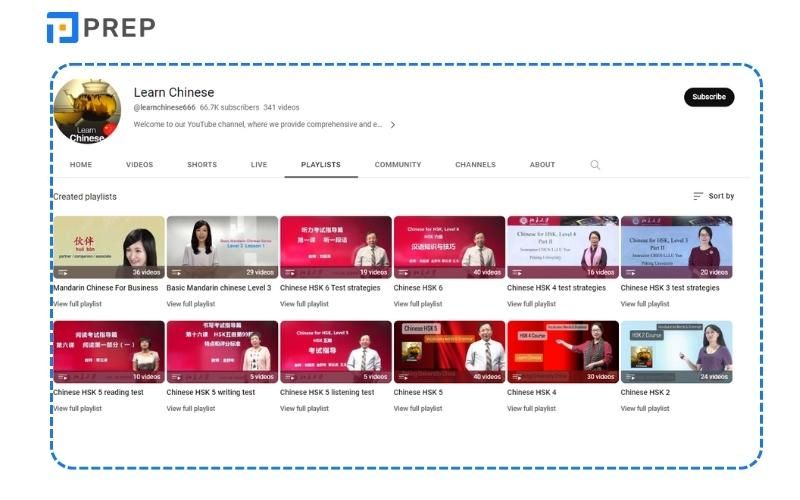
Task: View full playlist under Chinese HSK 2
Action: [645, 409]
